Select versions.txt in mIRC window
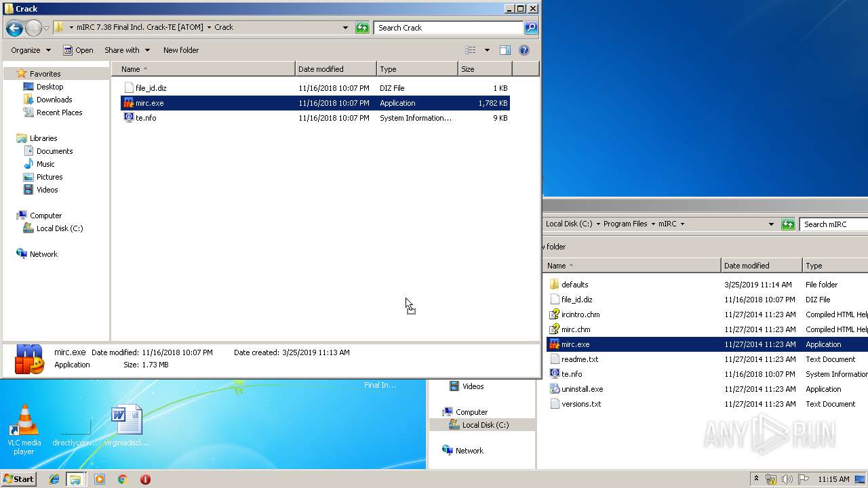 point(581,404)
